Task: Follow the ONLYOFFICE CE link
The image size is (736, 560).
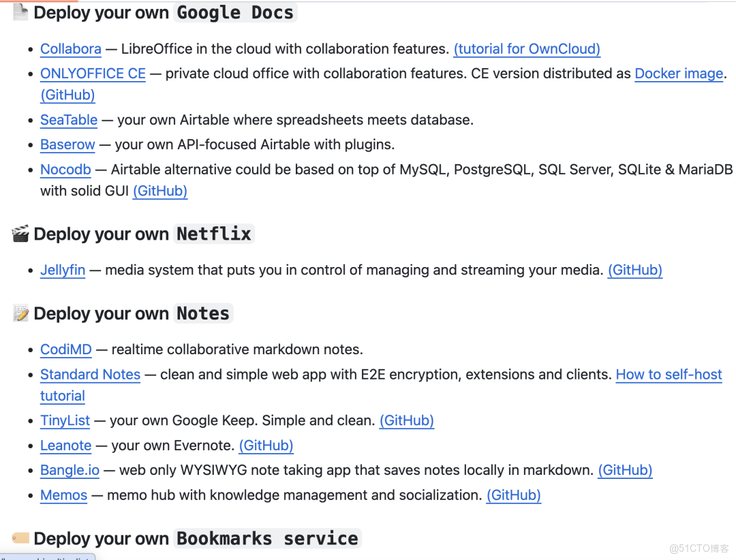Action: coord(93,74)
